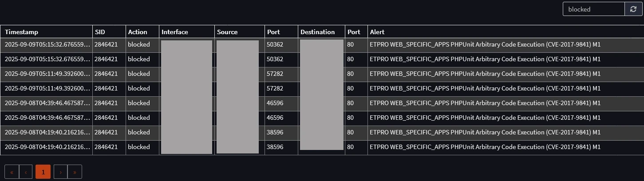The width and height of the screenshot is (644, 181).
Task: Click the Destination column header
Action: (x=317, y=32)
